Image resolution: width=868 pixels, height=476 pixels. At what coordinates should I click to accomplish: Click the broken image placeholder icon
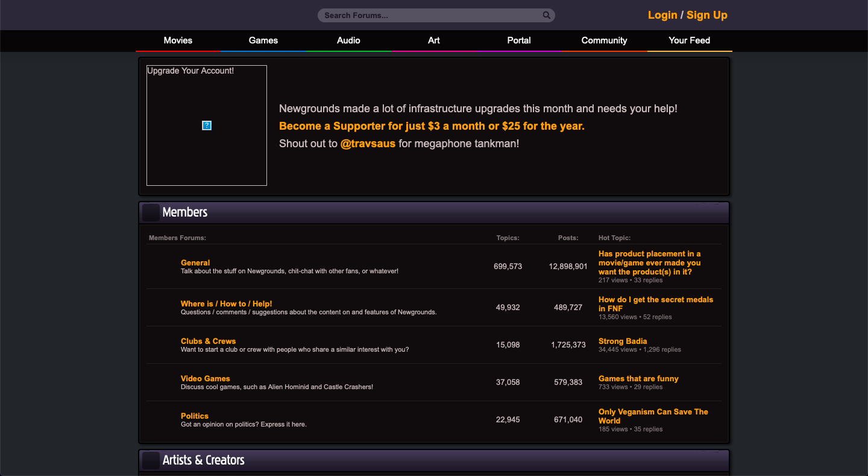click(x=207, y=125)
